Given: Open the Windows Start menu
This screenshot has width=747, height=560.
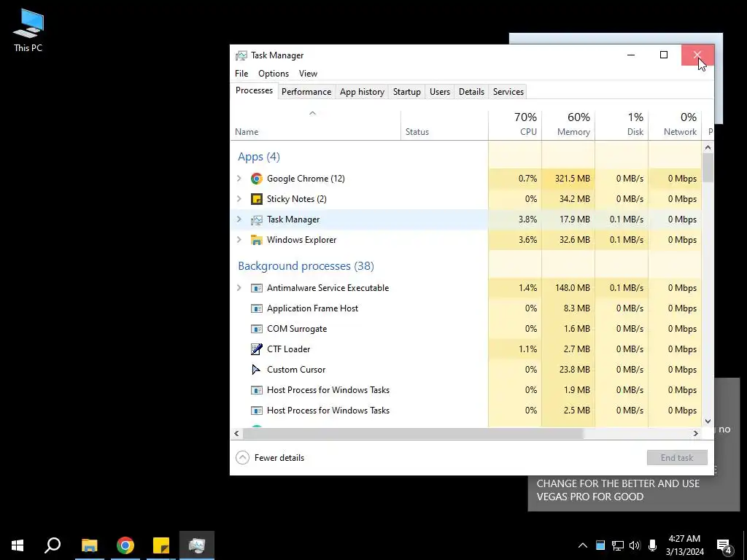Looking at the screenshot, I should (x=18, y=545).
